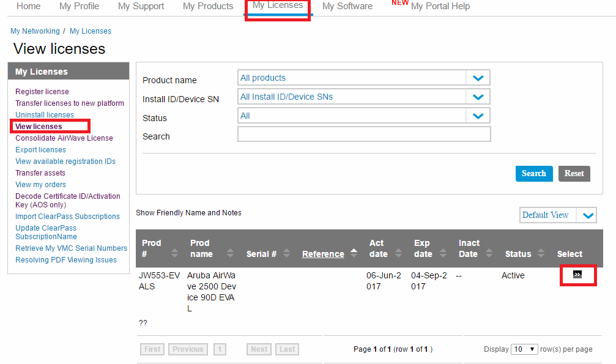Image resolution: width=616 pixels, height=364 pixels.
Task: Click the JW553-EVALS product number cell
Action: point(159,281)
